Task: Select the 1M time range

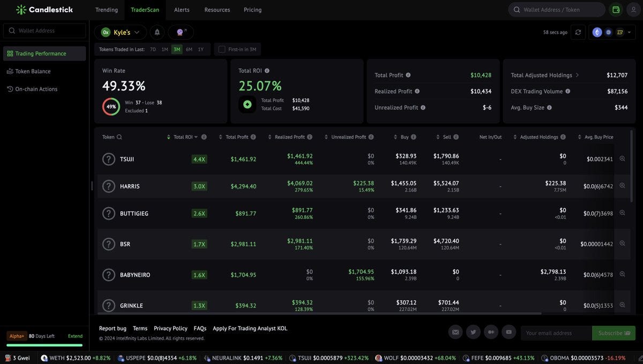Action: point(165,49)
